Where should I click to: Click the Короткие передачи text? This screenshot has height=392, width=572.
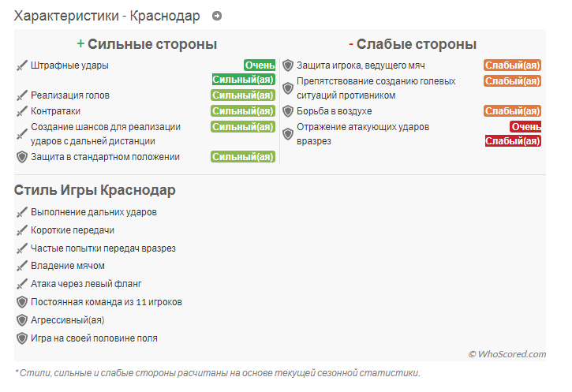pyautogui.click(x=73, y=230)
